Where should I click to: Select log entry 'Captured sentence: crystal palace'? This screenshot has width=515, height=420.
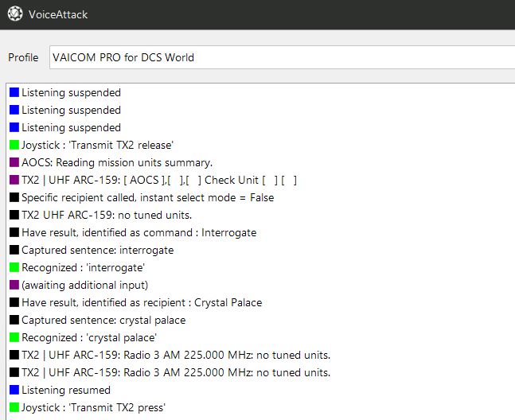click(x=103, y=320)
